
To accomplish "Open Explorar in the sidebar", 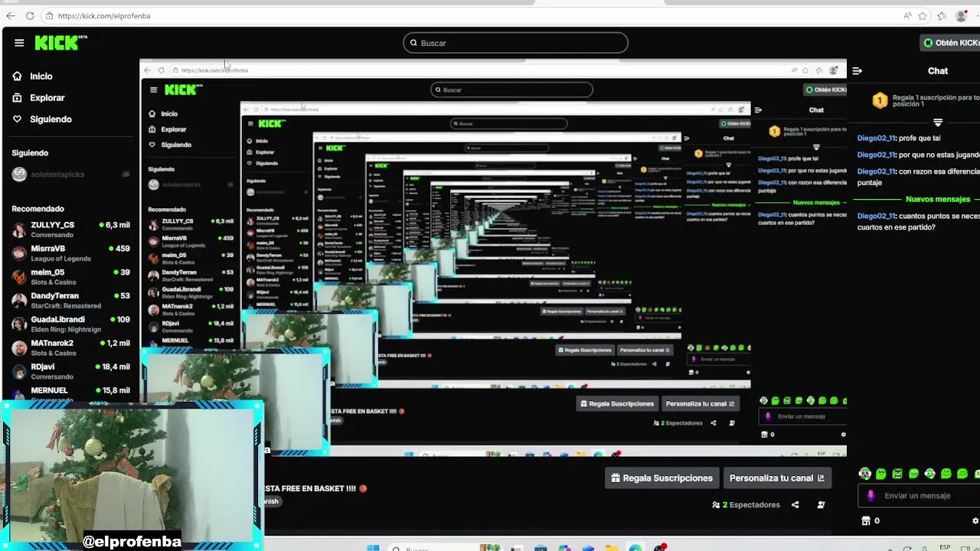I will tap(38, 98).
